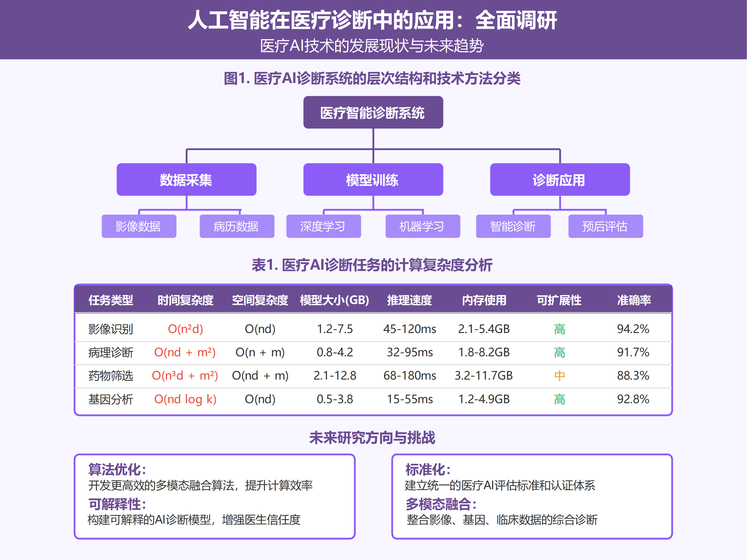Screen dimensions: 747x560
Task: Open the 时间复杂度 column header
Action: (x=185, y=300)
